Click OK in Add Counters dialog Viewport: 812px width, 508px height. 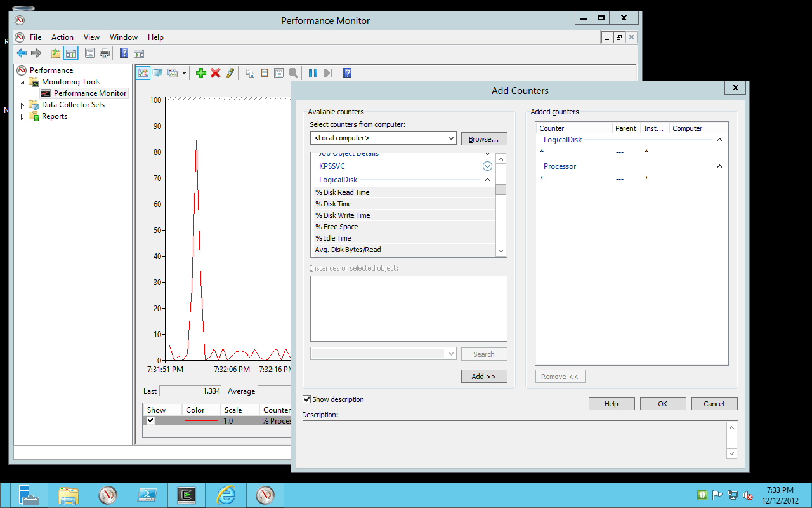click(x=663, y=404)
